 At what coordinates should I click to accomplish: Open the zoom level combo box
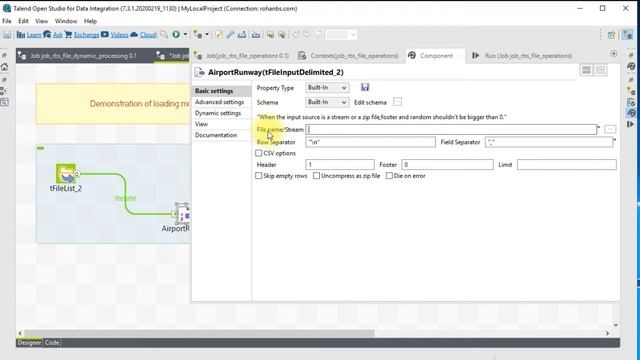coord(342,35)
